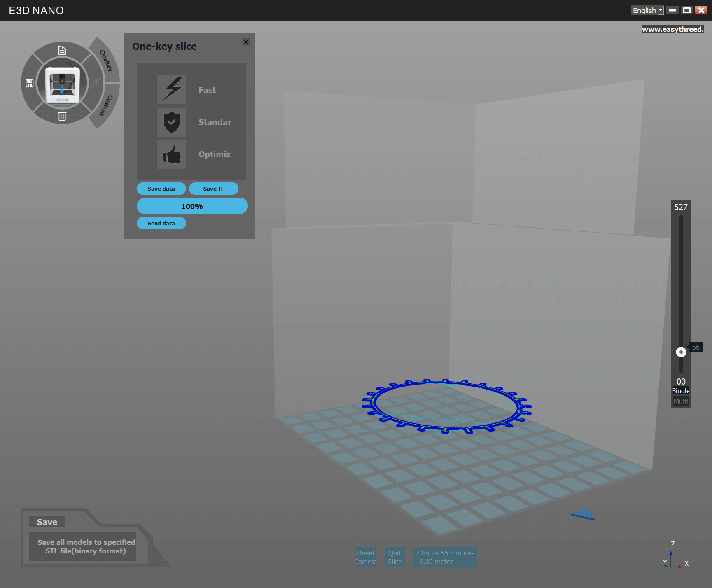Screen dimensions: 712x588
Task: Select the Optimize thumbs-up icon
Action: [172, 154]
